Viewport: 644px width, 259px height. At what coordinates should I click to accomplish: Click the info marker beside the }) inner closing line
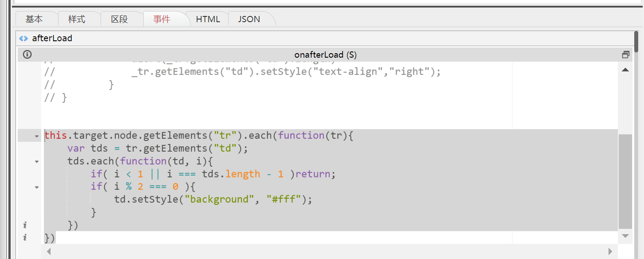pyautogui.click(x=25, y=225)
